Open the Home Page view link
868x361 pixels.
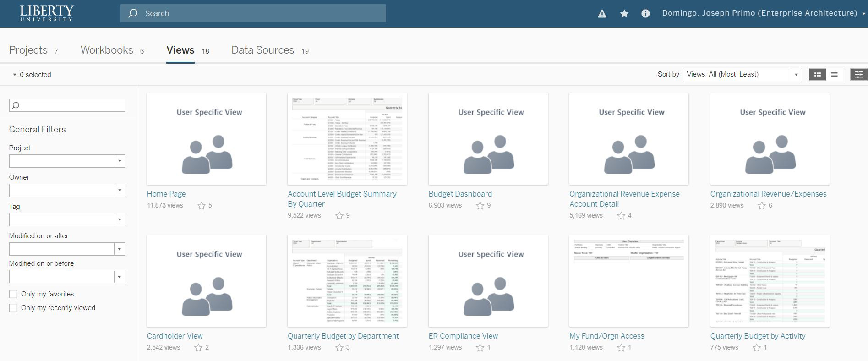coord(166,194)
